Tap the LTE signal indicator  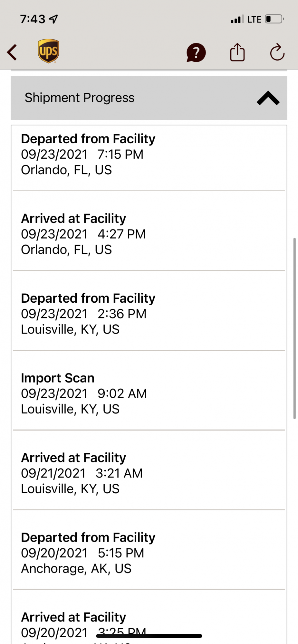[254, 19]
